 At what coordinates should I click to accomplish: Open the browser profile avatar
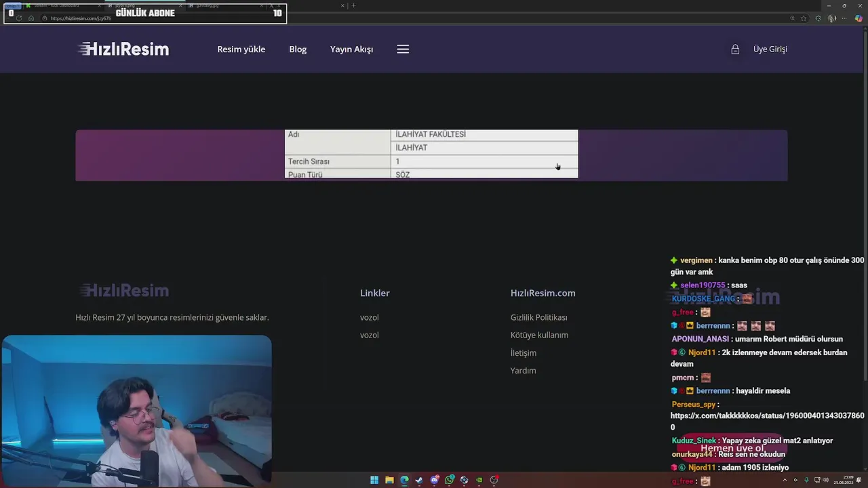[x=832, y=18]
